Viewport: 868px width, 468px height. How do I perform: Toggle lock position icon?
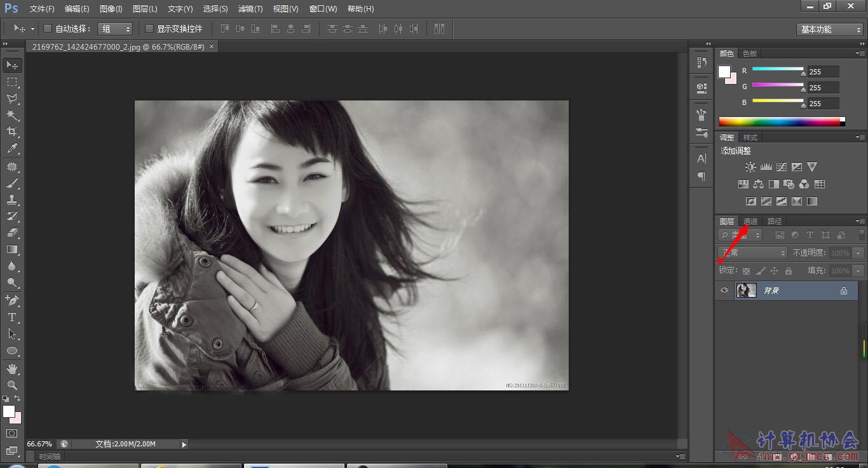click(774, 271)
